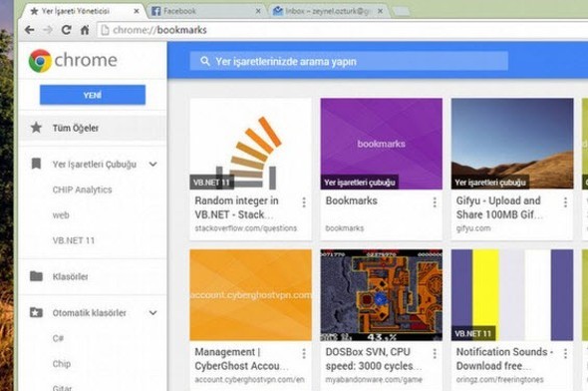Click the browser back arrow
Screen dimensions: 588x391
[x=30, y=30]
